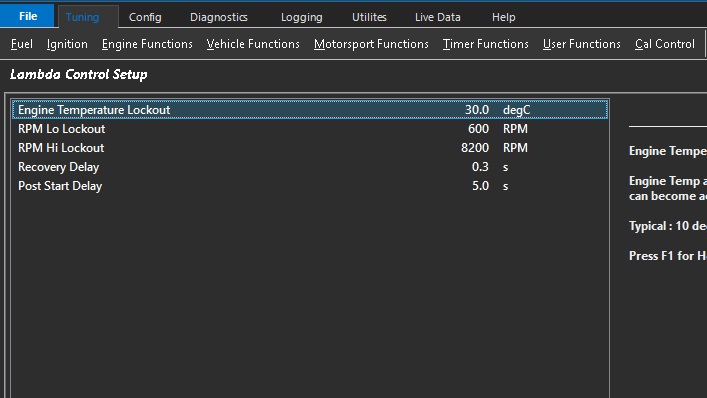The width and height of the screenshot is (707, 398).
Task: Click the 0.3 seconds value
Action: click(480, 167)
